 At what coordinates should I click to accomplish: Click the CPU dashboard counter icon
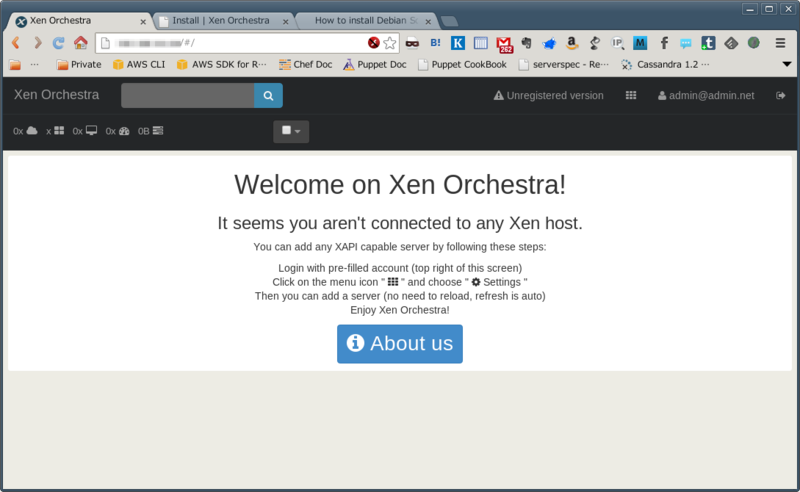coord(124,131)
